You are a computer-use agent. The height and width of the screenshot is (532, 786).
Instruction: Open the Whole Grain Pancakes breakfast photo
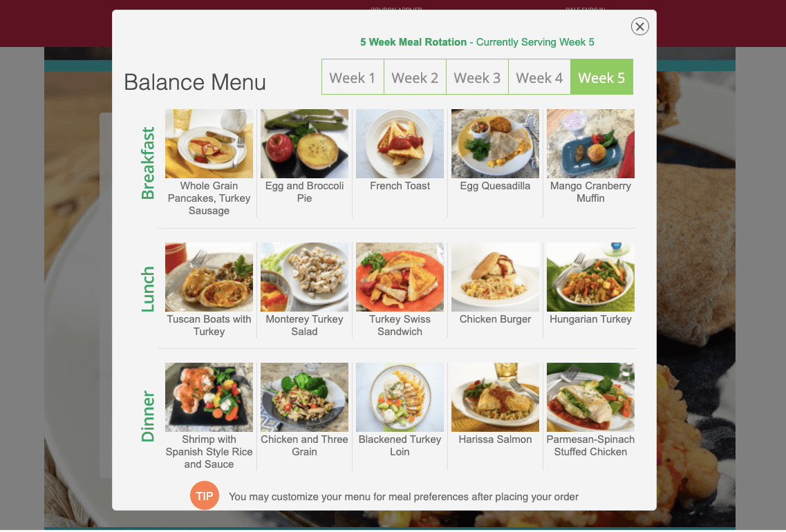(209, 144)
